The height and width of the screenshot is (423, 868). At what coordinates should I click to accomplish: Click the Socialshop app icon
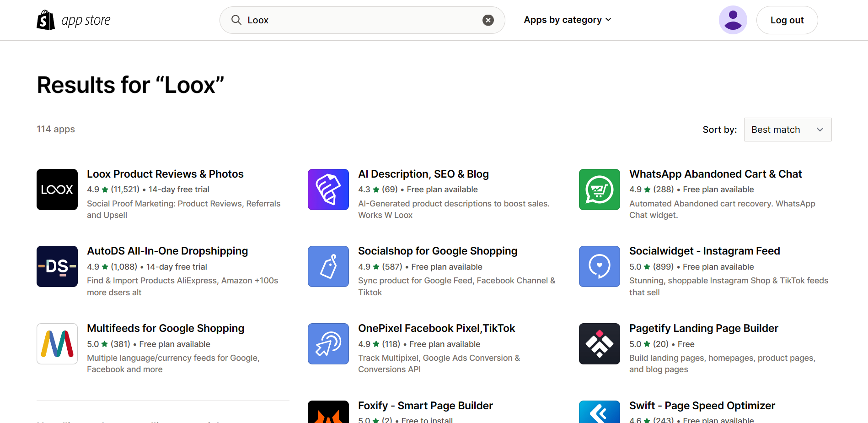[328, 266]
